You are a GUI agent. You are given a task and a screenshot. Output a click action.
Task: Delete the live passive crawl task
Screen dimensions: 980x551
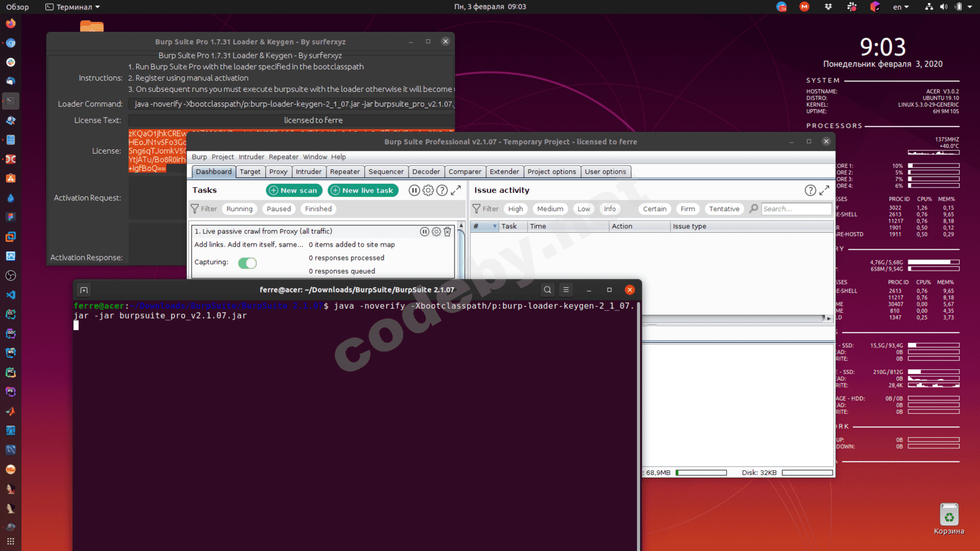[447, 231]
